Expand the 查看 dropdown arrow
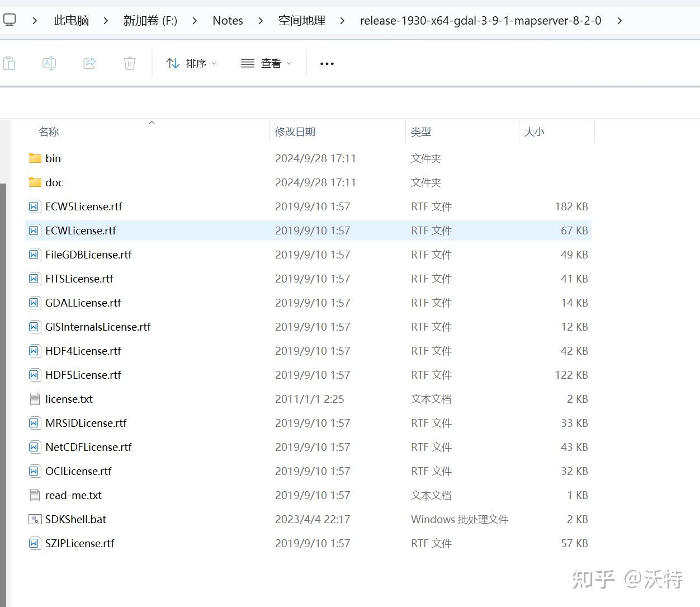Viewport: 700px width, 607px height. tap(290, 63)
